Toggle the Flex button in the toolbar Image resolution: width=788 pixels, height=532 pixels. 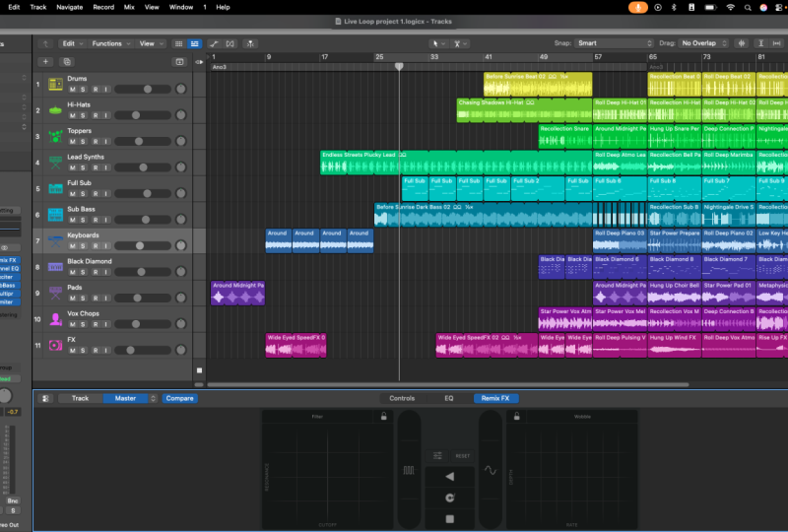click(x=230, y=43)
